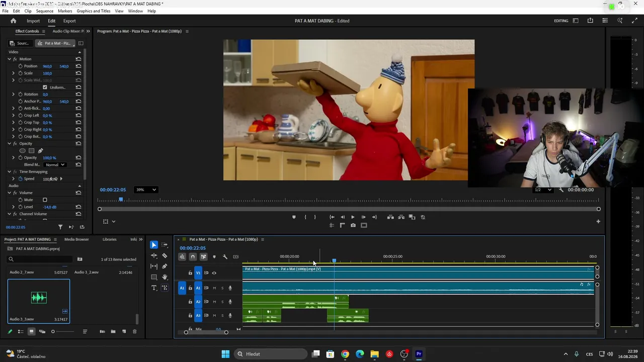Click Mark In in Program monitor

[305, 217]
